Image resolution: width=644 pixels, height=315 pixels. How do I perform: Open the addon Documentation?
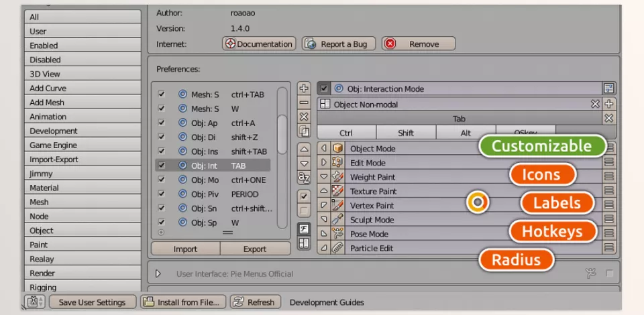click(x=259, y=44)
